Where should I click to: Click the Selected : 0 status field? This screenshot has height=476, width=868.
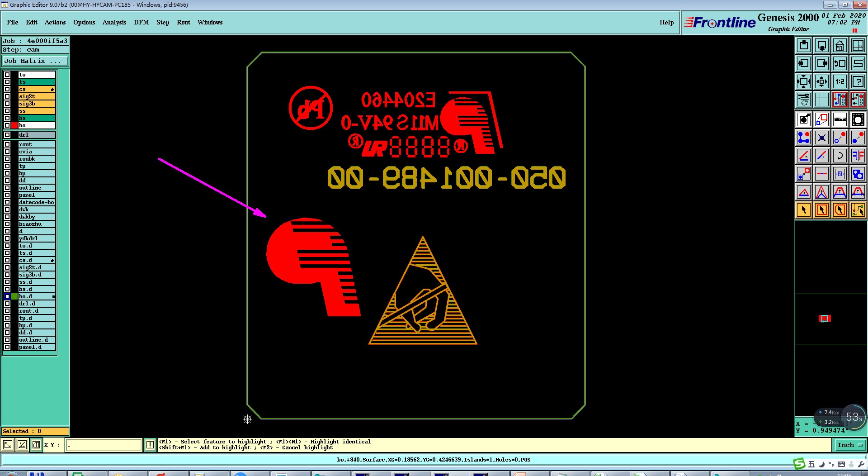[35, 431]
